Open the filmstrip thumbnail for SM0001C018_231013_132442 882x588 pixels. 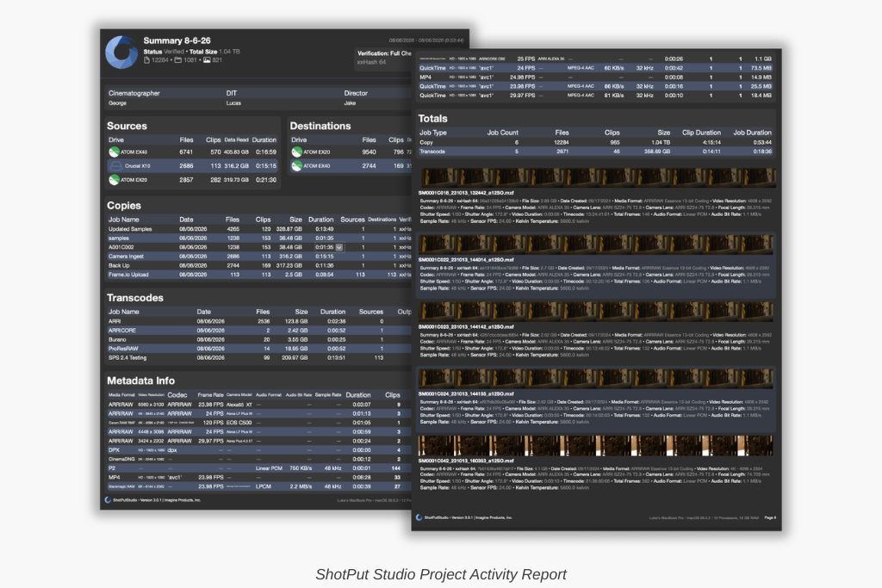click(x=598, y=177)
